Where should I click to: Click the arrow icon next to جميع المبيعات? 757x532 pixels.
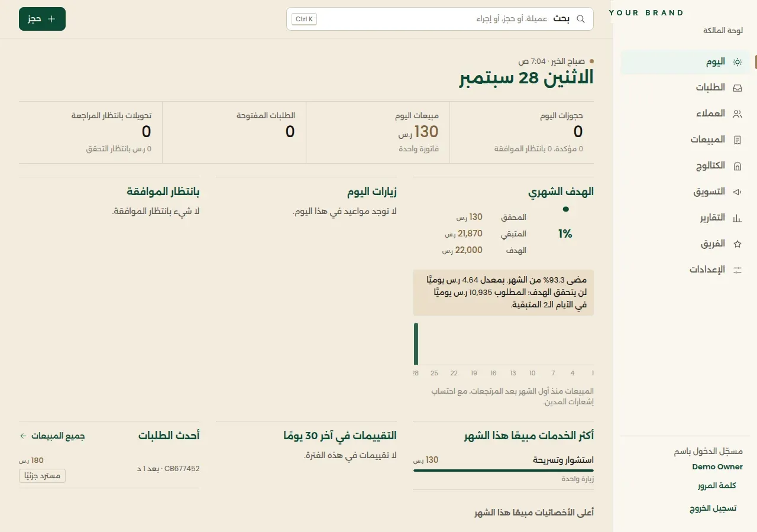[x=24, y=436]
